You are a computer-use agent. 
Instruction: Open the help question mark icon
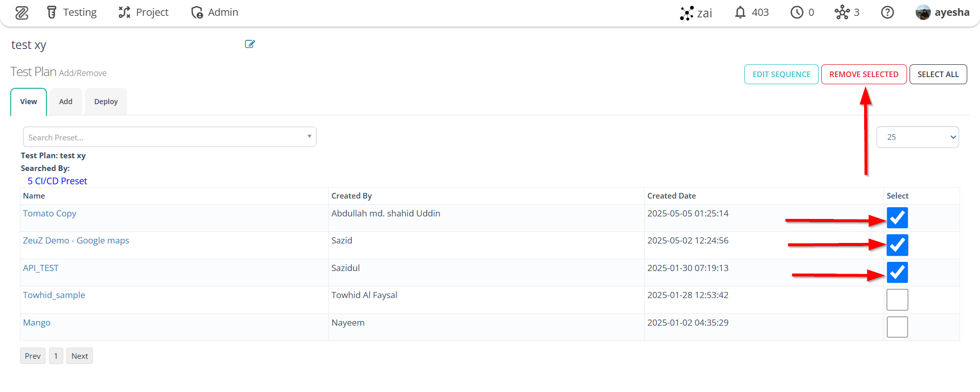[888, 12]
